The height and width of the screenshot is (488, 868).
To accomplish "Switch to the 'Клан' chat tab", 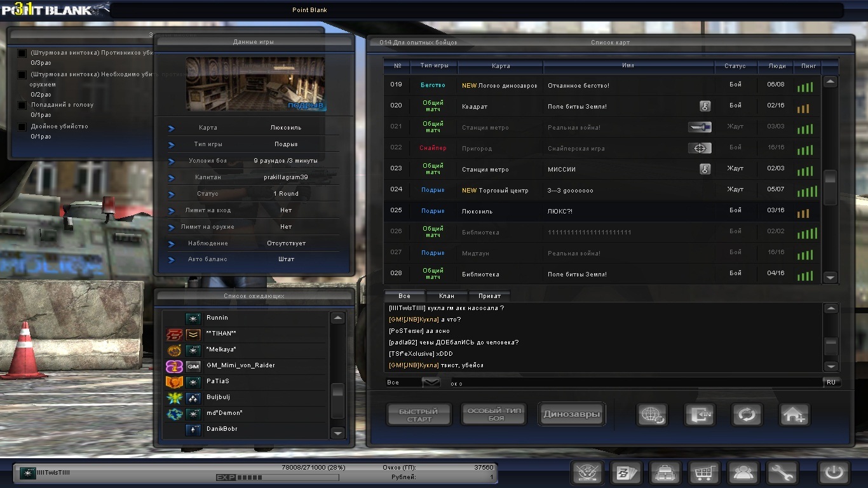I will coord(447,296).
